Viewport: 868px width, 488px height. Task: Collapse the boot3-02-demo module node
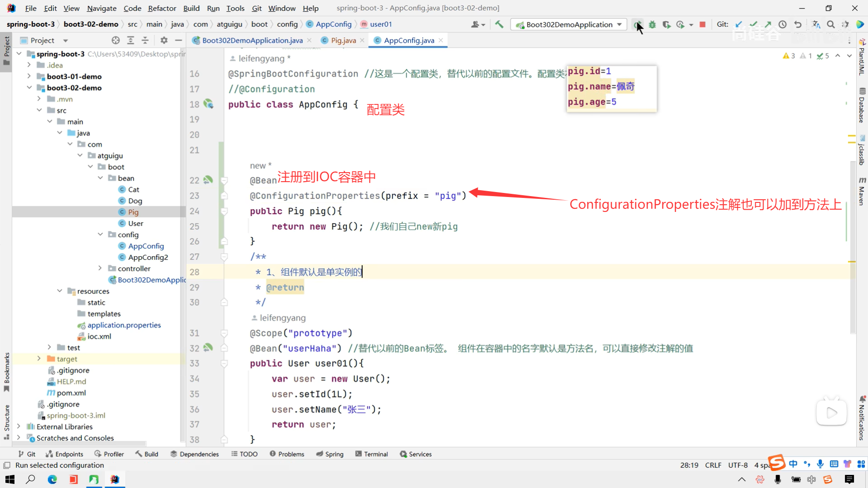pyautogui.click(x=29, y=88)
